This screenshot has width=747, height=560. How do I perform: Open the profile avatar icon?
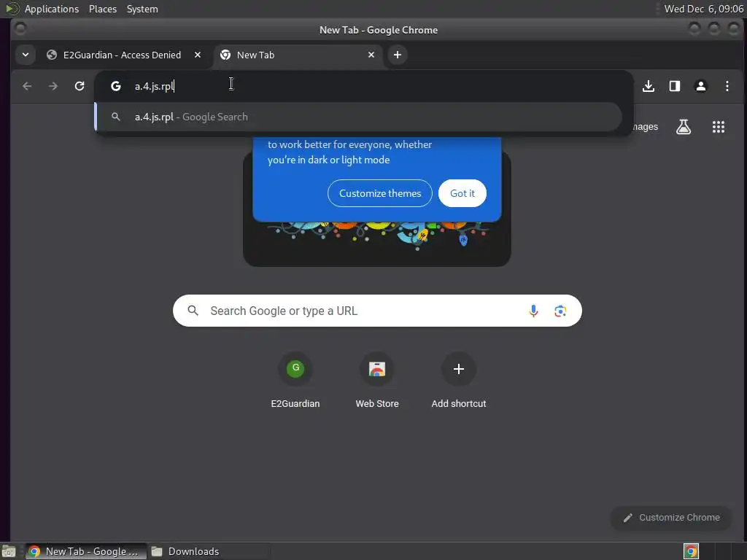[x=701, y=86]
